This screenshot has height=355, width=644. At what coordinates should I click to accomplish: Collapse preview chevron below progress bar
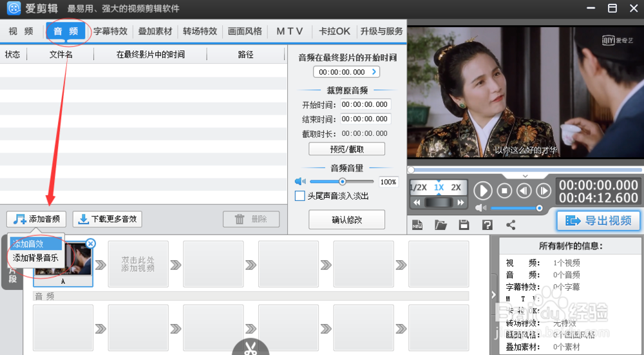[526, 176]
